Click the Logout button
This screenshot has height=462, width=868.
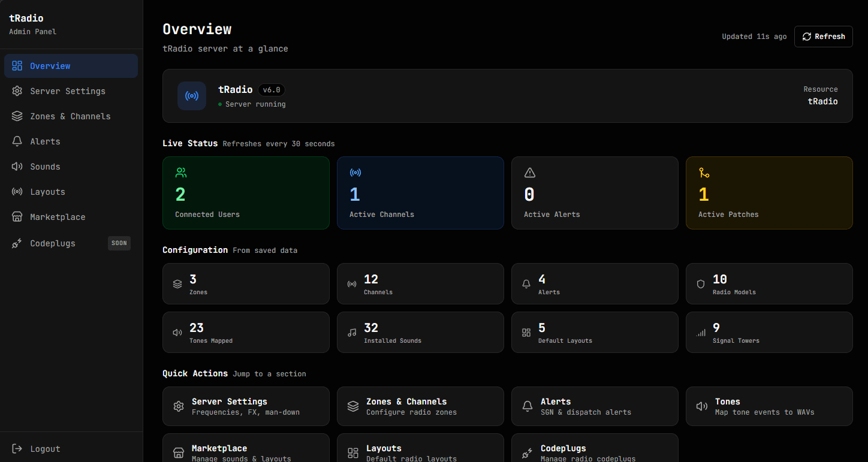(x=71, y=449)
